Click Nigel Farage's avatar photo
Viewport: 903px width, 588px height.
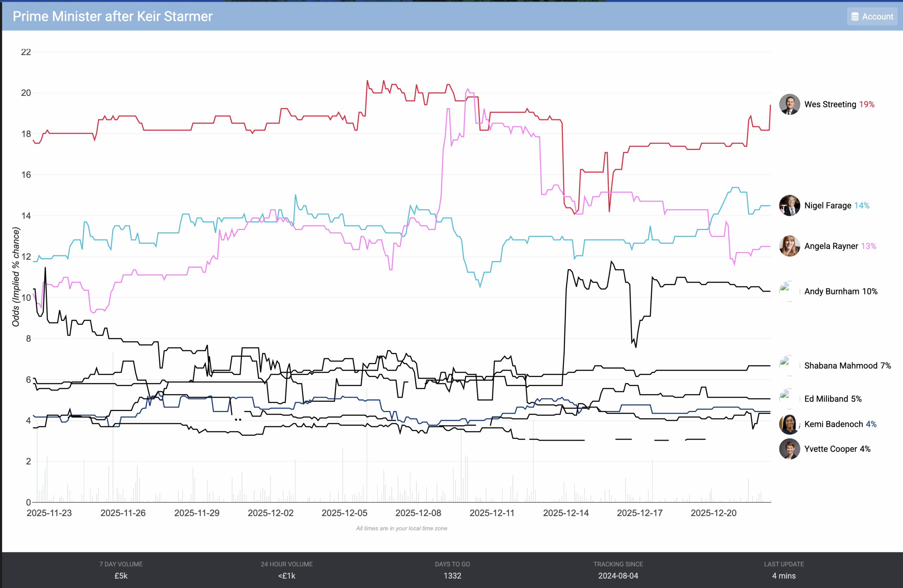[x=789, y=206]
